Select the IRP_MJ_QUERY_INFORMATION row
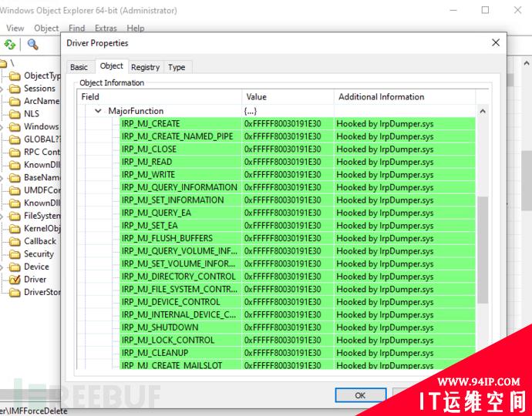Viewport: 532px width, 416px height. click(297, 187)
